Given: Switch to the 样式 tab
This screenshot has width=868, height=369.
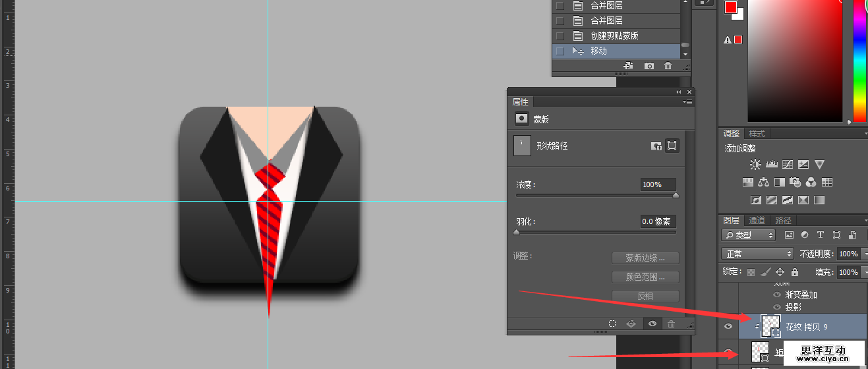Looking at the screenshot, I should click(757, 134).
